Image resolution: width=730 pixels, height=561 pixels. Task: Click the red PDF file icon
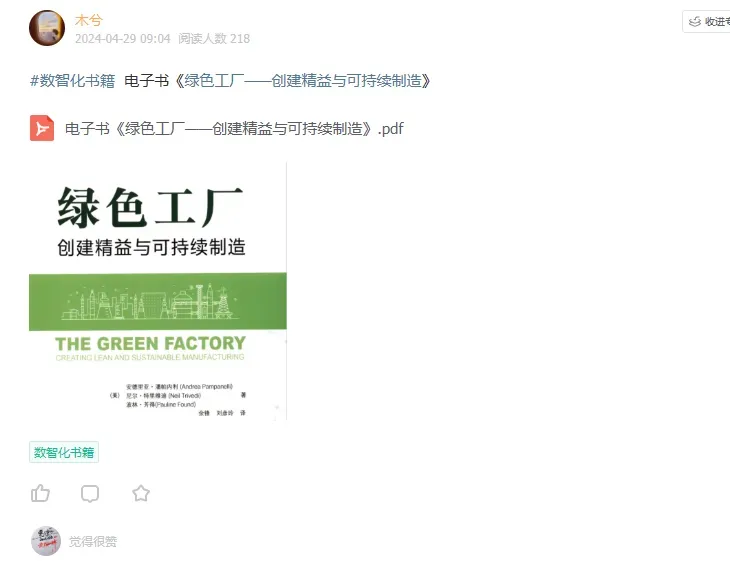pyautogui.click(x=42, y=128)
